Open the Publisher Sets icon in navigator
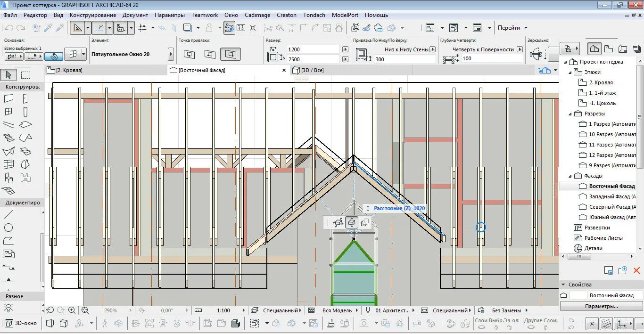The image size is (644, 334). [637, 49]
